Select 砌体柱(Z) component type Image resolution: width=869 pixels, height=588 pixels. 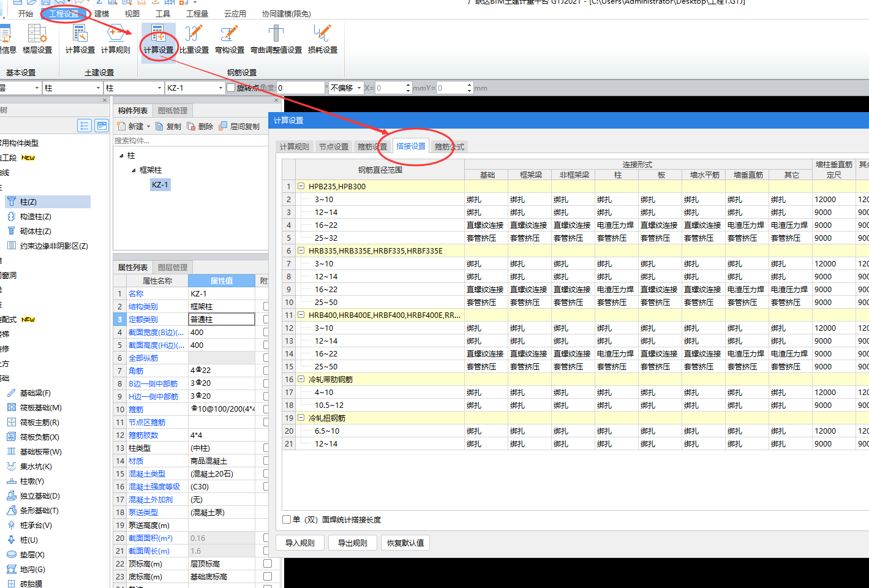pyautogui.click(x=36, y=231)
